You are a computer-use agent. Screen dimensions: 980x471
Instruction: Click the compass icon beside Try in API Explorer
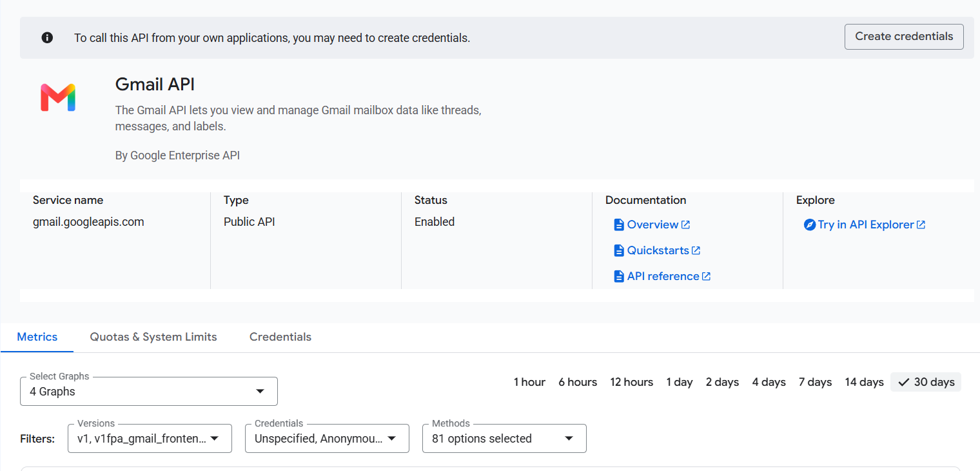[810, 225]
